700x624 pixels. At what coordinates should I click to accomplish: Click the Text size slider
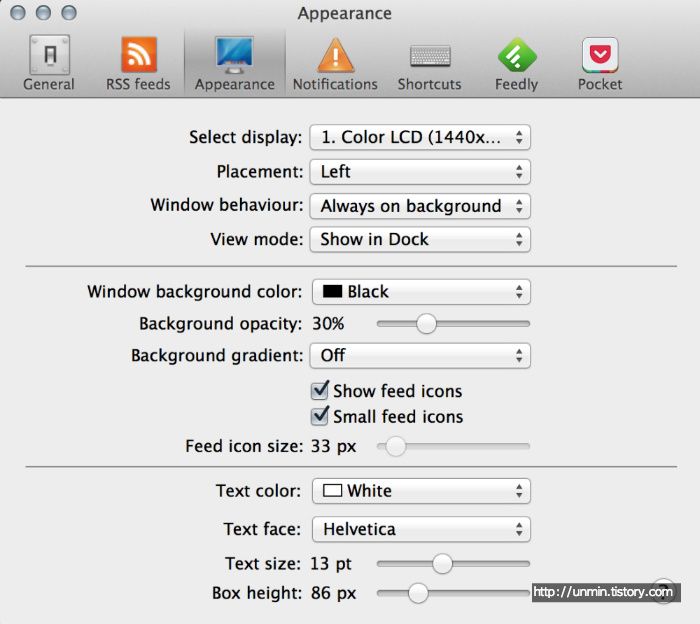[453, 564]
